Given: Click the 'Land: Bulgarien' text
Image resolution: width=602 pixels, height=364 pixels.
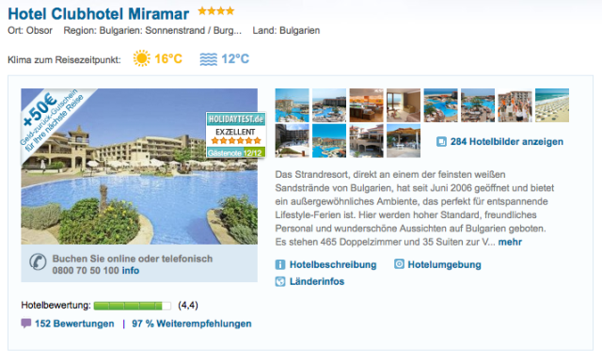Looking at the screenshot, I should [x=286, y=30].
